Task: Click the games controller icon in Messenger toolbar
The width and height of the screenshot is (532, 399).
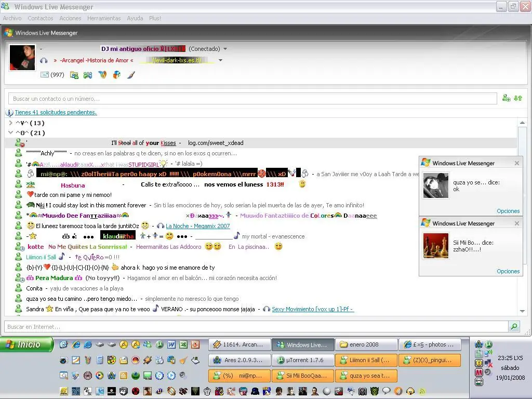Action: (x=88, y=75)
